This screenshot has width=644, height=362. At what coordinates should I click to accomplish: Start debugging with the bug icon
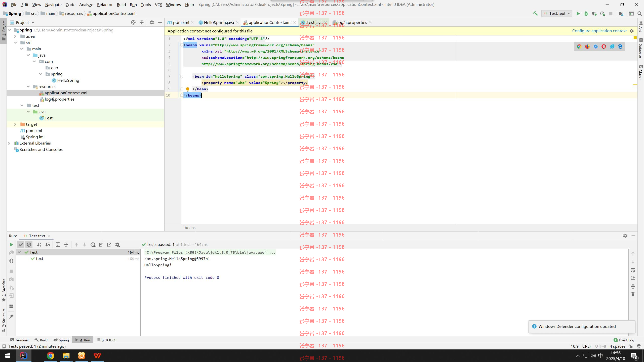(x=586, y=14)
